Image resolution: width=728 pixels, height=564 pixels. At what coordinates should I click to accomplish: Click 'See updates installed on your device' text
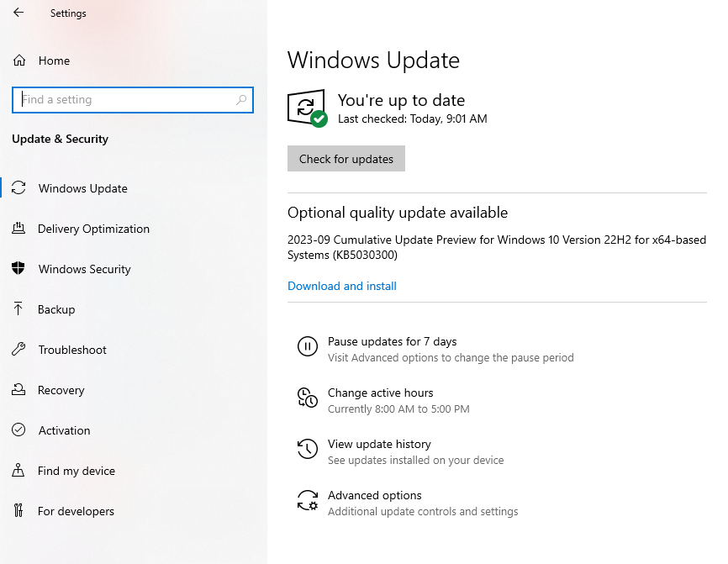pos(415,460)
